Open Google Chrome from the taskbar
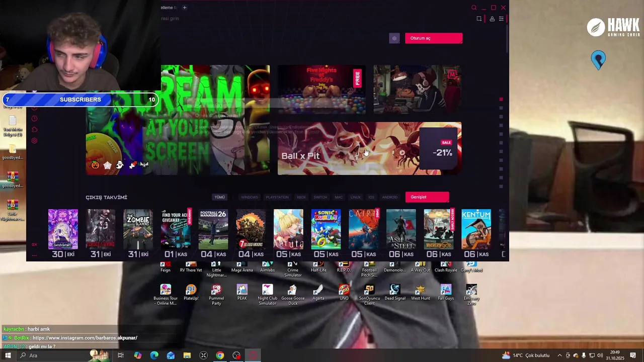Screen dimensions: 644x362 220,355
